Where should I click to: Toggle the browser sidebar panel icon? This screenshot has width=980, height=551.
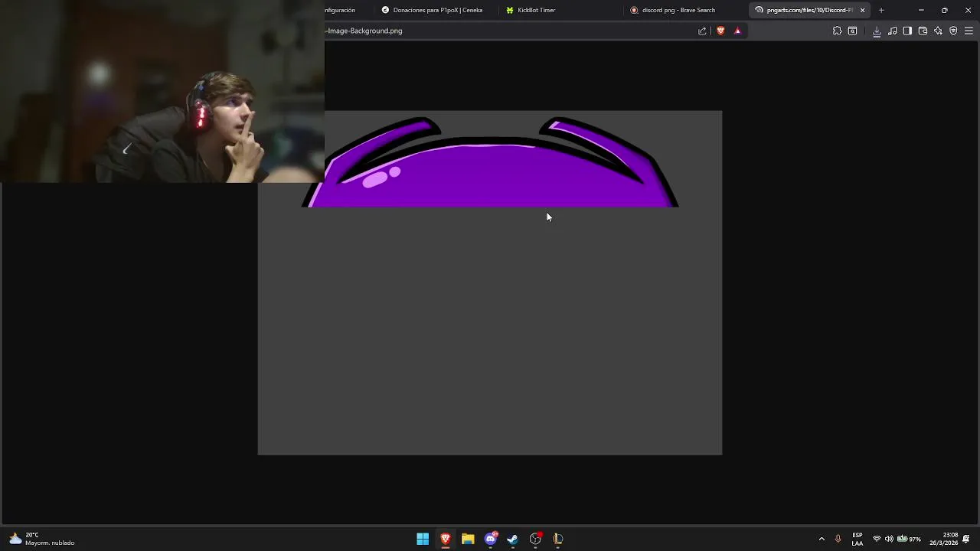[907, 31]
